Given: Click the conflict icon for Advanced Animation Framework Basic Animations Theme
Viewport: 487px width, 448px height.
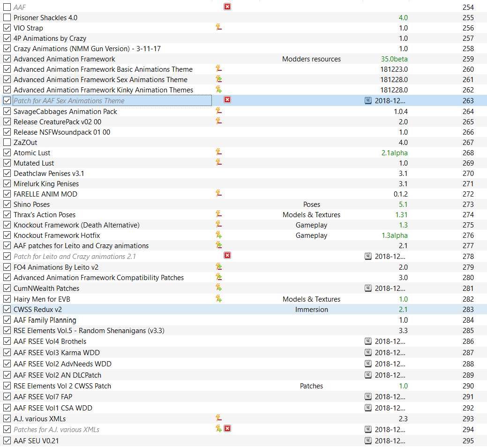Looking at the screenshot, I should pyautogui.click(x=218, y=68).
